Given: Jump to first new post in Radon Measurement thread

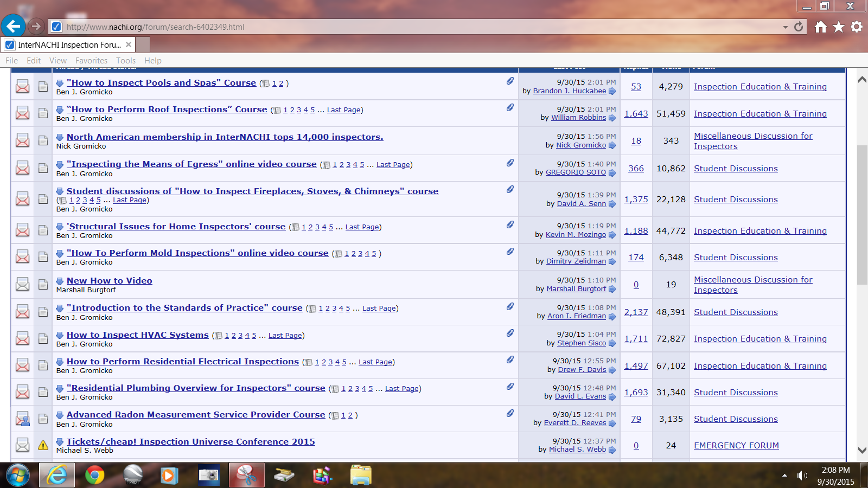Looking at the screenshot, I should tap(60, 415).
